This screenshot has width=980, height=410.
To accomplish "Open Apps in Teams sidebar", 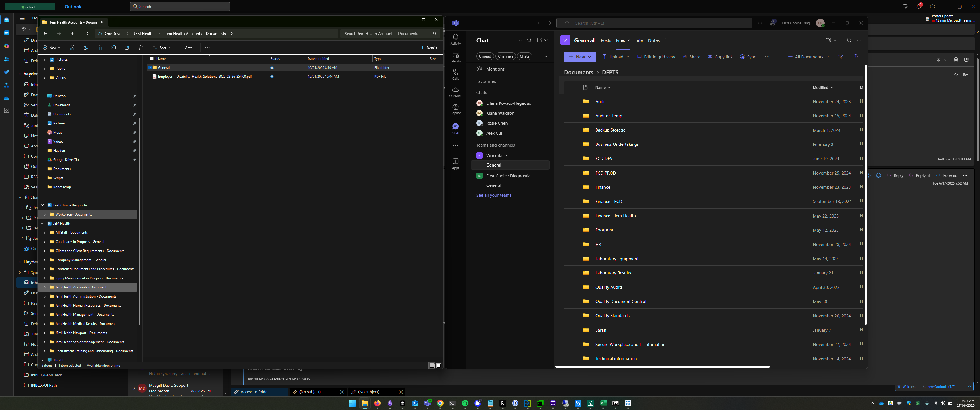I will coord(455,164).
